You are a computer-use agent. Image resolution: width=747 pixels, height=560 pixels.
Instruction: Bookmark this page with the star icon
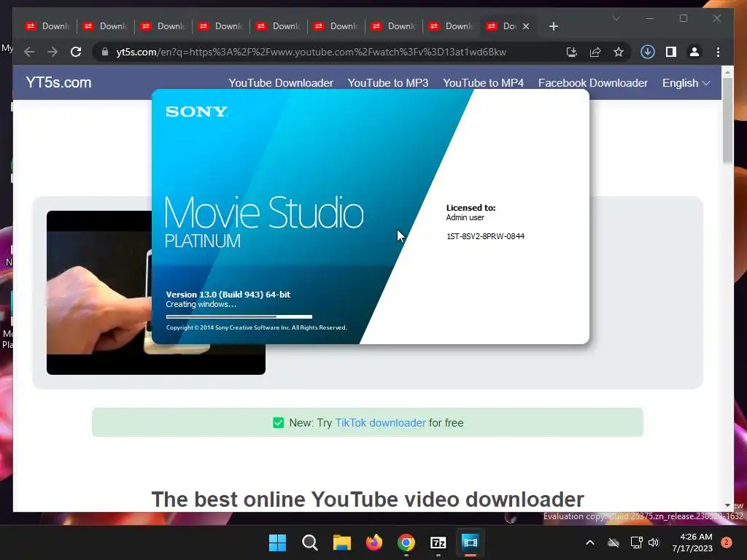click(619, 52)
